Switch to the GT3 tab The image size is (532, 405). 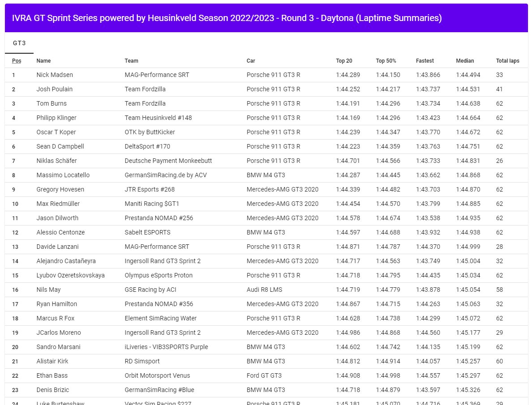tap(19, 43)
